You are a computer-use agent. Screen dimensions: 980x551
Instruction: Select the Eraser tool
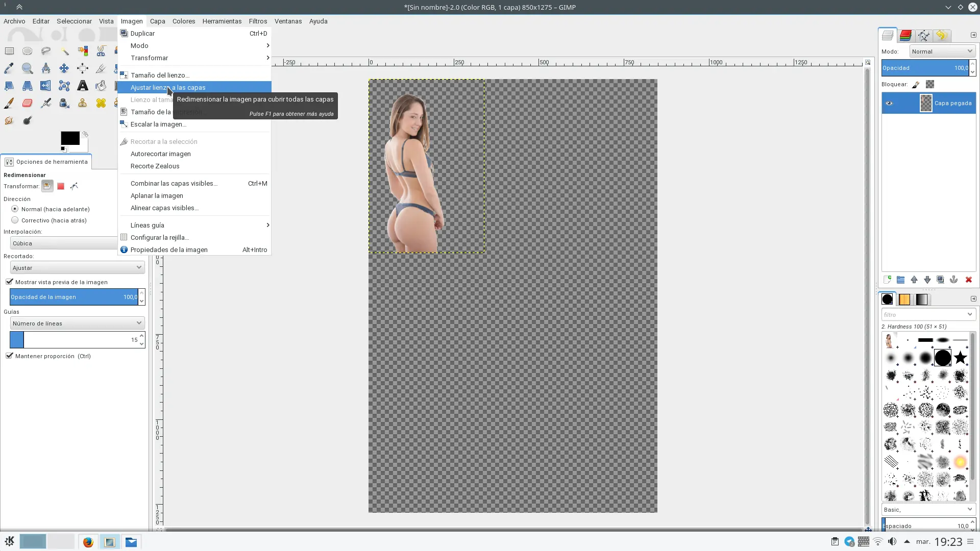28,103
